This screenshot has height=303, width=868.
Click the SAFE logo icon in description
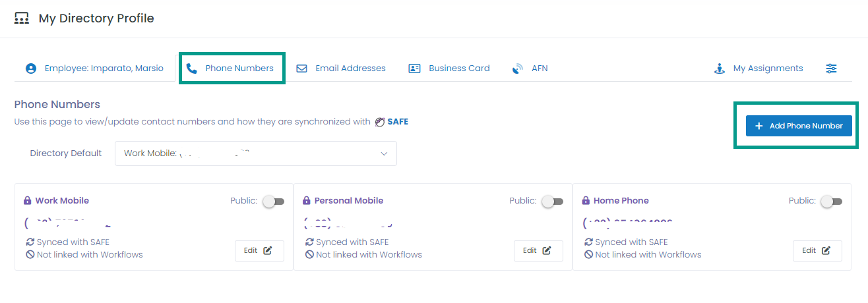click(x=379, y=122)
